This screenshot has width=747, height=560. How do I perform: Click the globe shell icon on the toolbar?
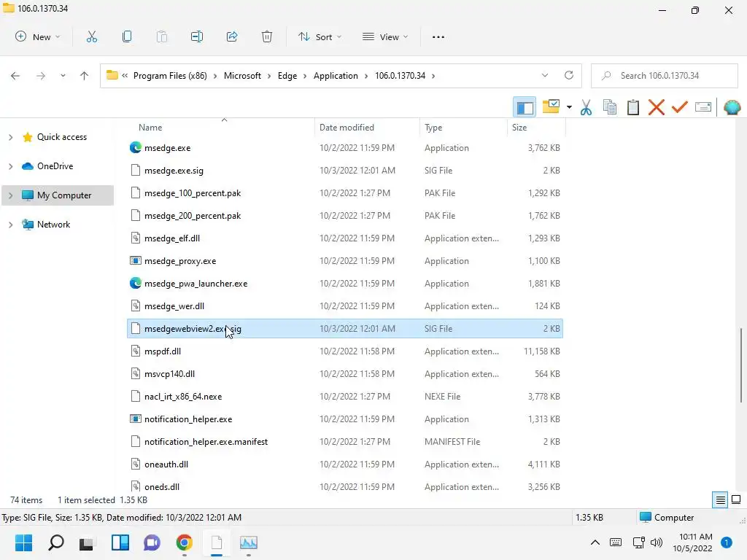pyautogui.click(x=732, y=107)
